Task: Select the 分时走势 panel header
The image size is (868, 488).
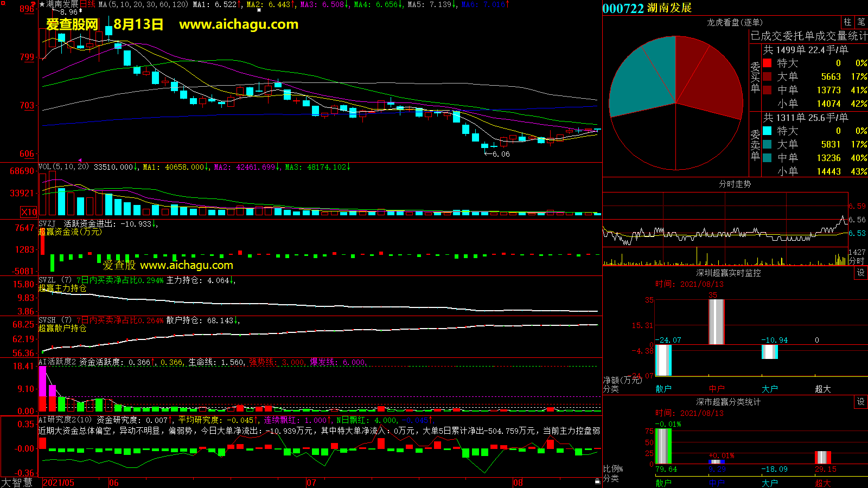Action: point(735,184)
